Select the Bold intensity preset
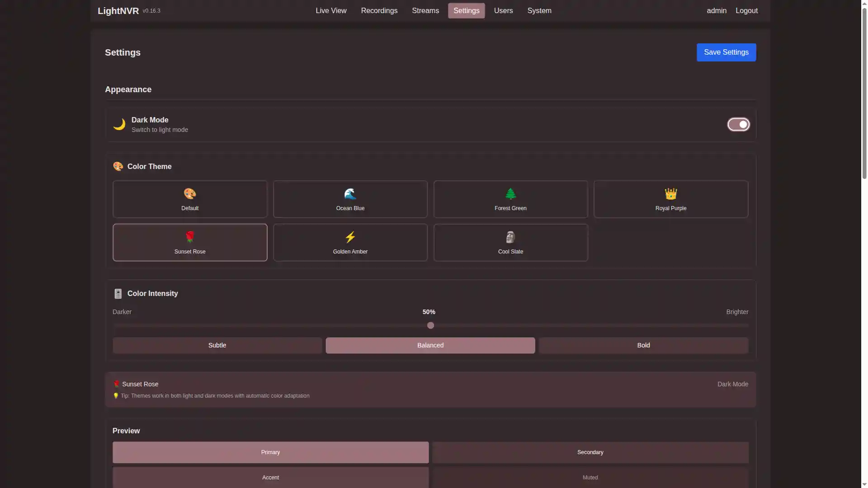Viewport: 868px width, 488px height. click(x=643, y=345)
